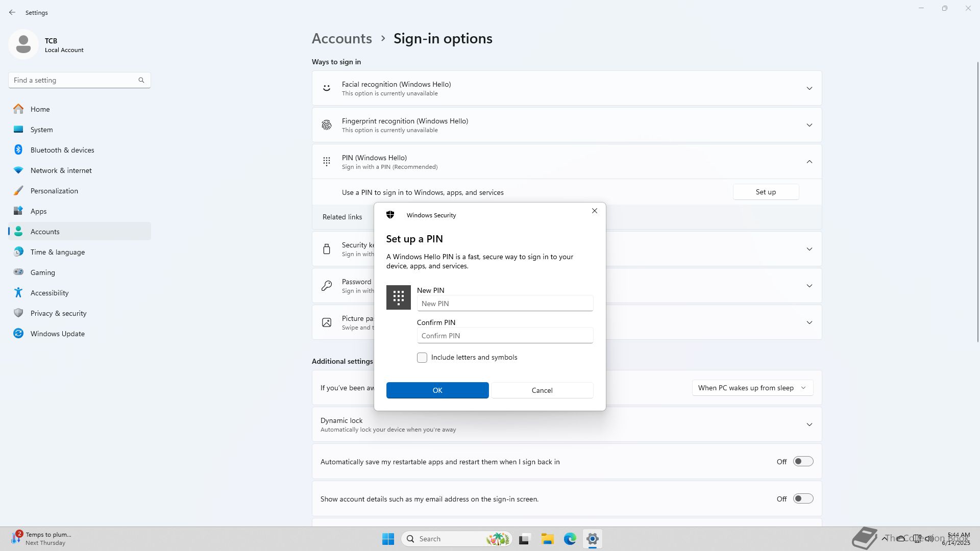Viewport: 980px width, 551px height.
Task: Open File Explorer from the taskbar
Action: click(547, 539)
